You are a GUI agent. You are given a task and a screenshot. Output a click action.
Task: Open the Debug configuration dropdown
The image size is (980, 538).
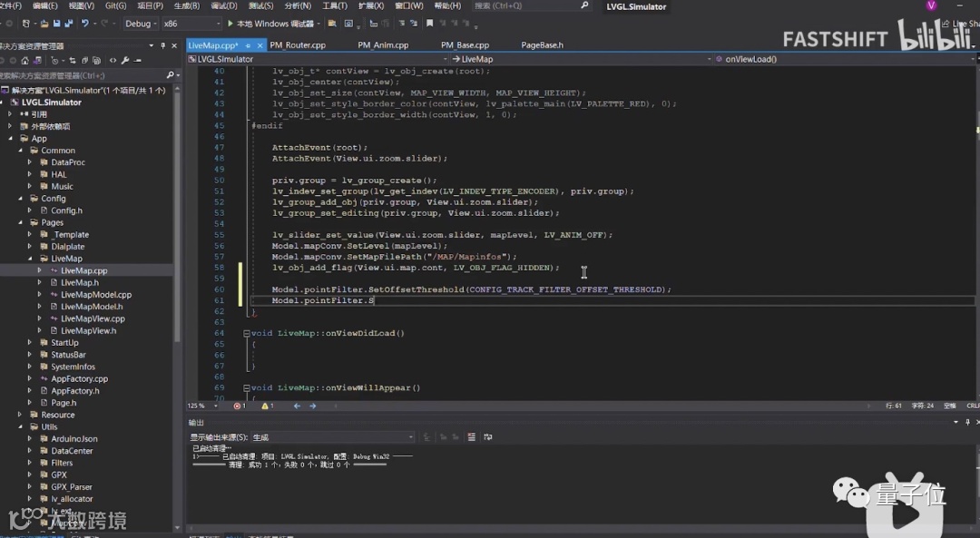click(x=142, y=24)
